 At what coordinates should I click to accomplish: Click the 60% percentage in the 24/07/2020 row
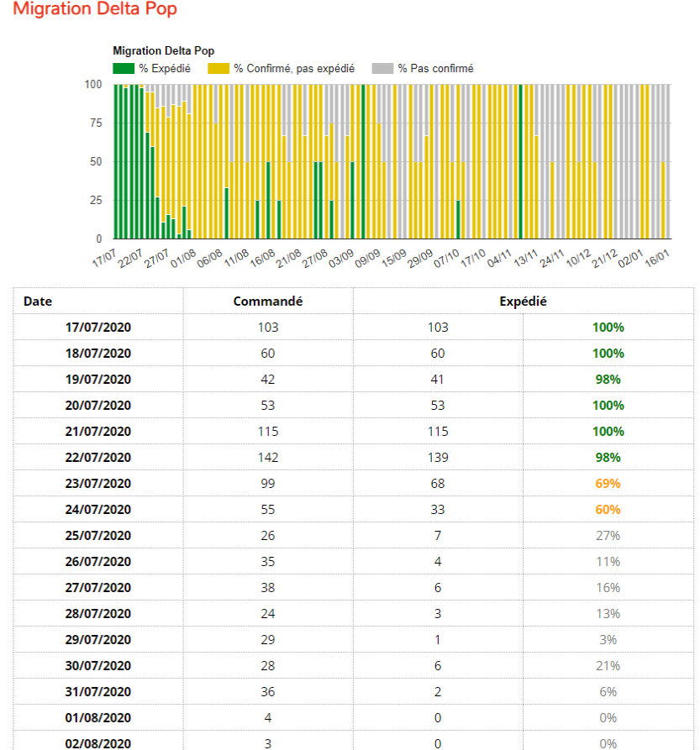coord(608,509)
